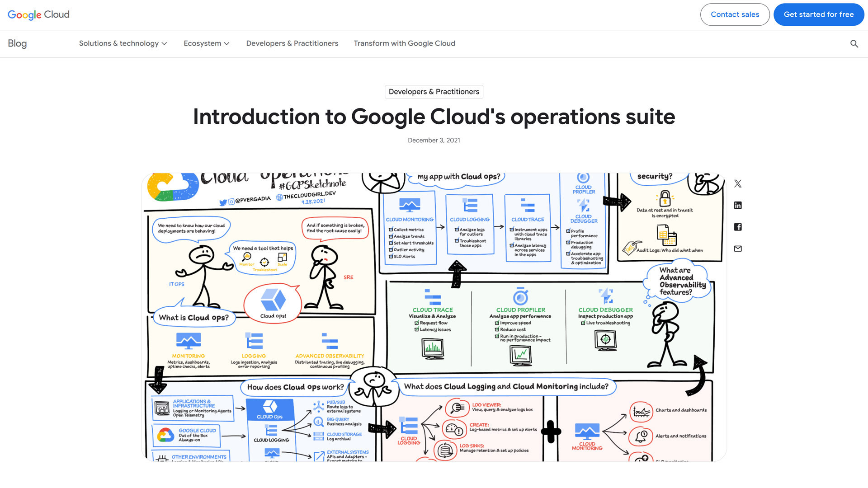Click Get started for free

pos(818,14)
